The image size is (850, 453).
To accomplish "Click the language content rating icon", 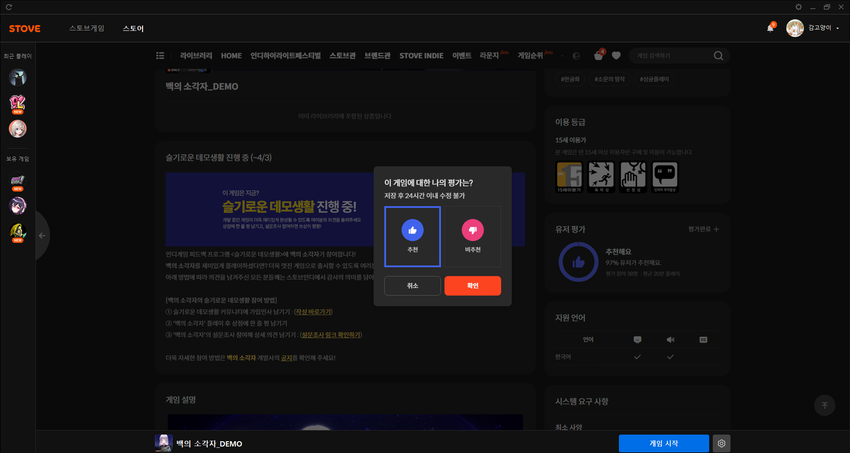I will click(665, 177).
